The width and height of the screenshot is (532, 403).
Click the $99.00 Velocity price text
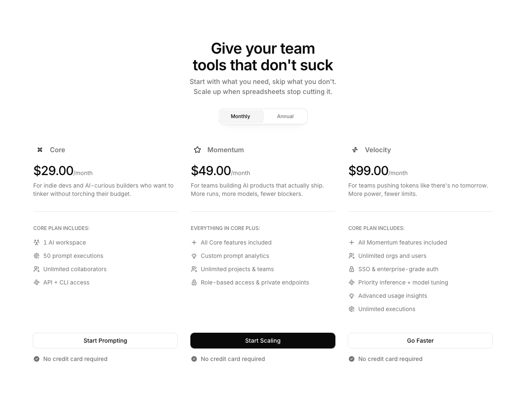point(368,171)
